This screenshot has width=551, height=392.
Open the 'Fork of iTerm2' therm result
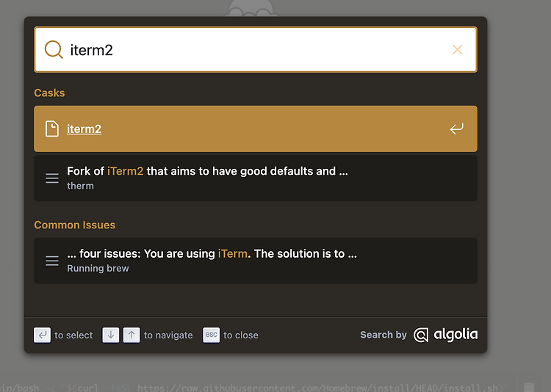coord(256,178)
